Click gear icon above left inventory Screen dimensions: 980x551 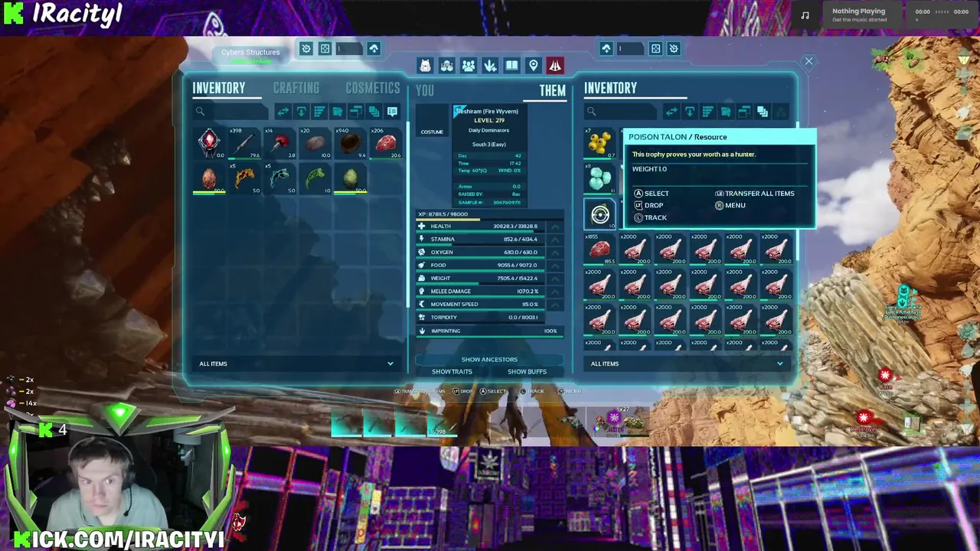(306, 49)
